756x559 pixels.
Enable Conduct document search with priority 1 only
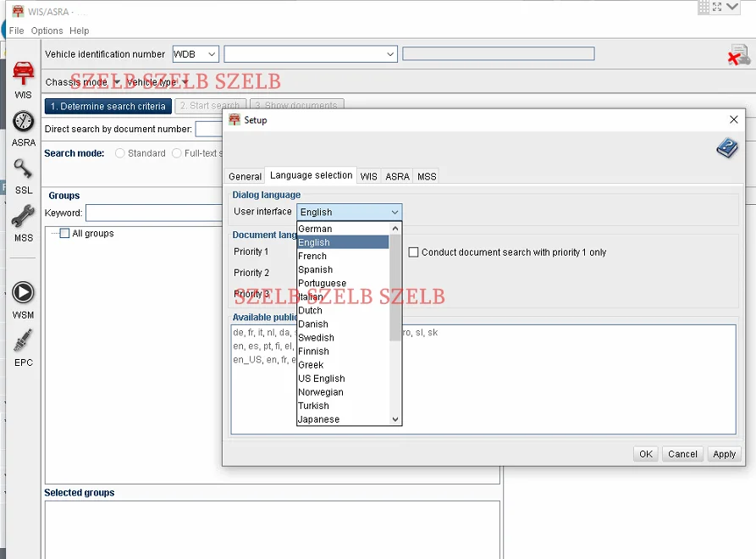coord(413,252)
